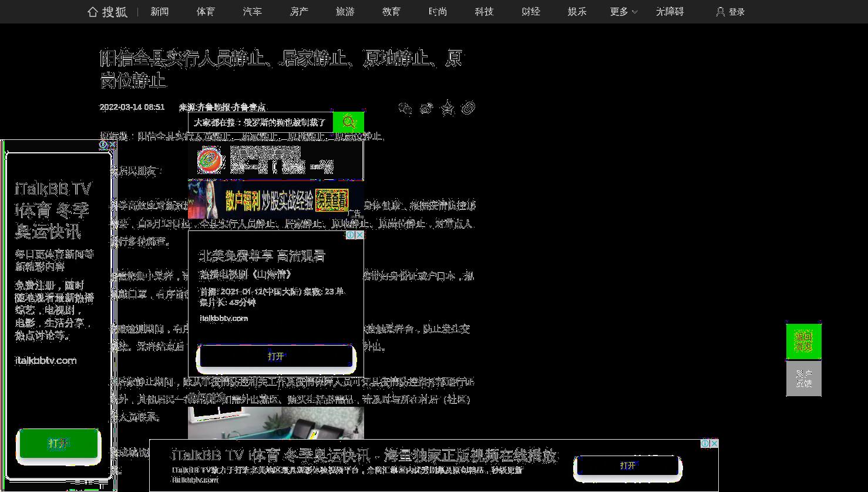The width and height of the screenshot is (868, 492).
Task: Open the 北美免费尊享 高清观看 ad headline
Action: (x=262, y=256)
